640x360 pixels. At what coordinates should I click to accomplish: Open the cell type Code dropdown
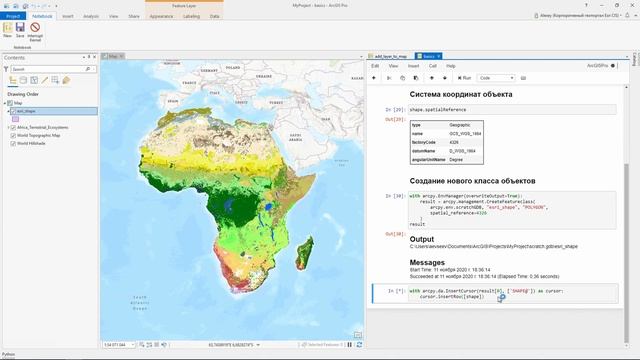(x=497, y=78)
